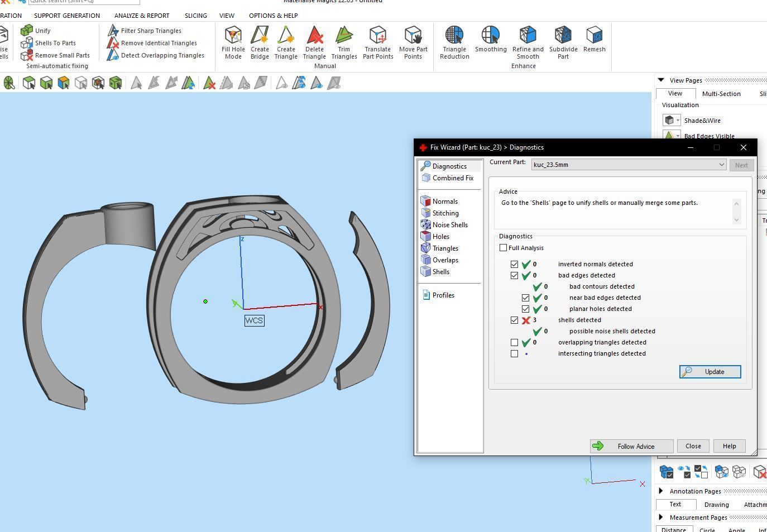Toggle planar holes detected checkbox
The height and width of the screenshot is (532, 767).
(x=525, y=309)
